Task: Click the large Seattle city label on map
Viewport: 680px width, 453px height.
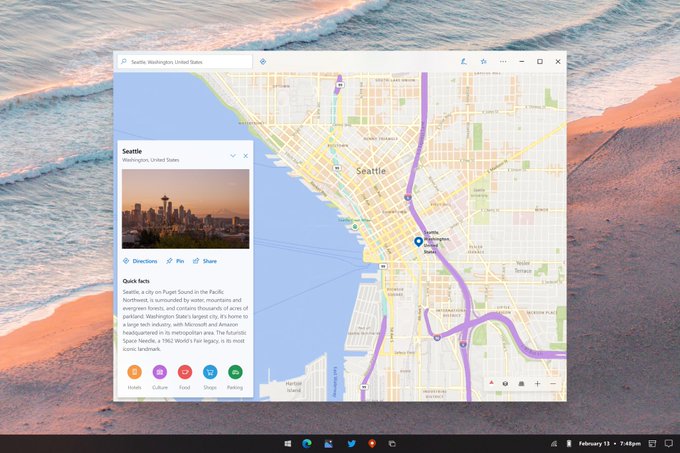Action: (371, 171)
